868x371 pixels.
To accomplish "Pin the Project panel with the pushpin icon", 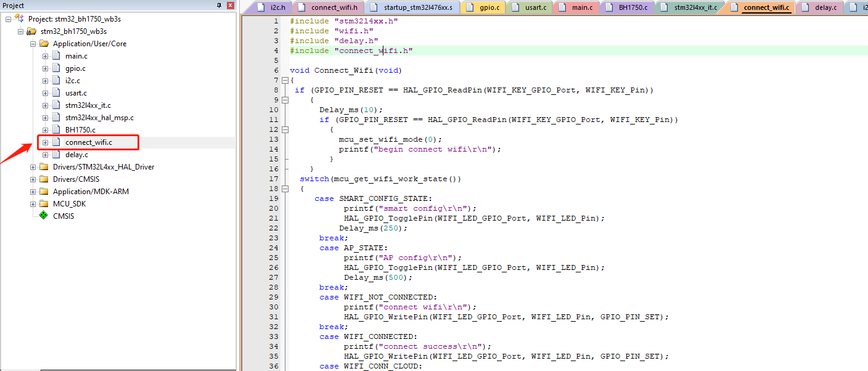I will pos(219,6).
